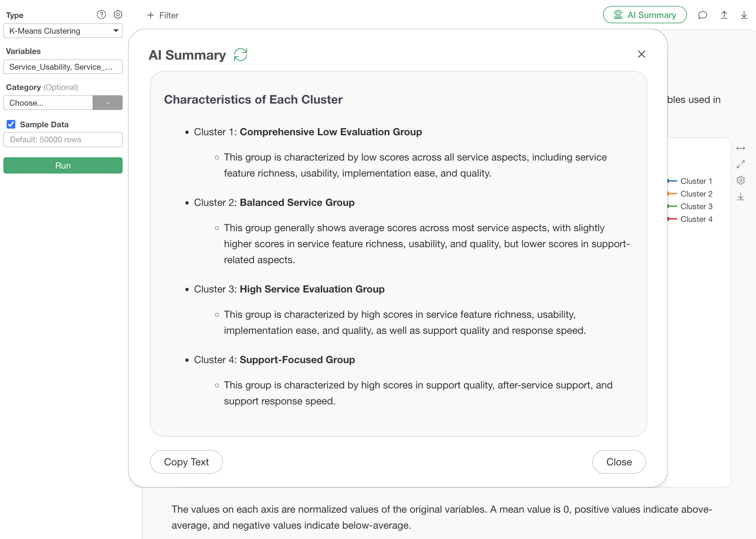Click the AI Summary toolbar button

click(645, 15)
